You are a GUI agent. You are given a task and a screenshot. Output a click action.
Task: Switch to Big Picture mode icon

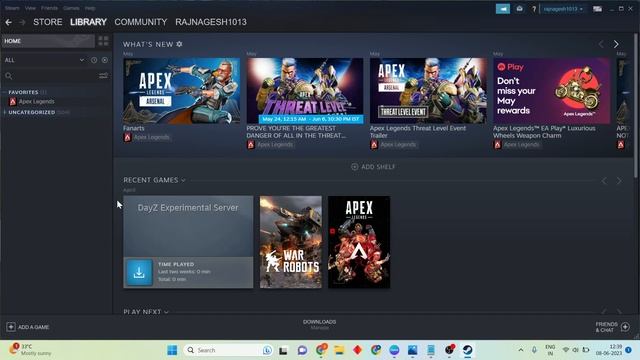[x=598, y=9]
